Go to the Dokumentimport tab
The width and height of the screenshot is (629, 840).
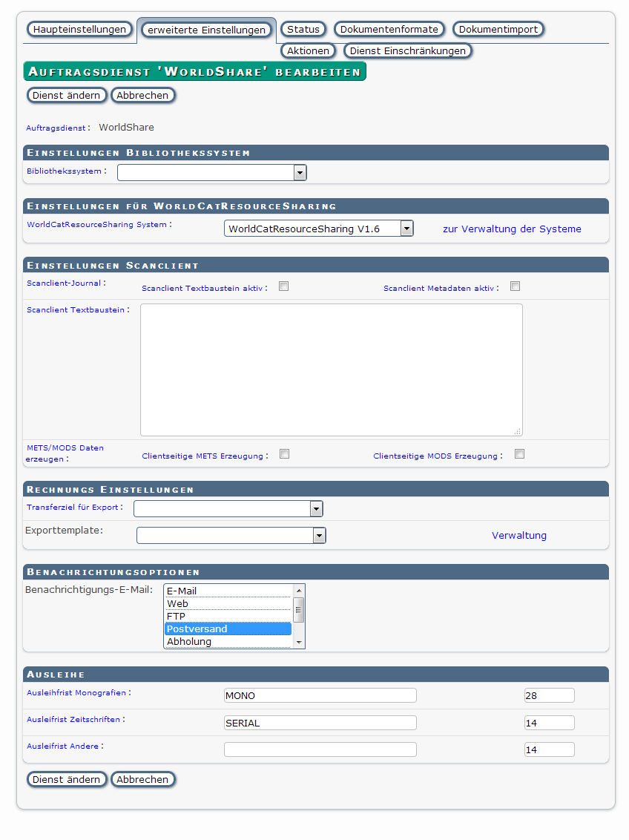[x=498, y=30]
